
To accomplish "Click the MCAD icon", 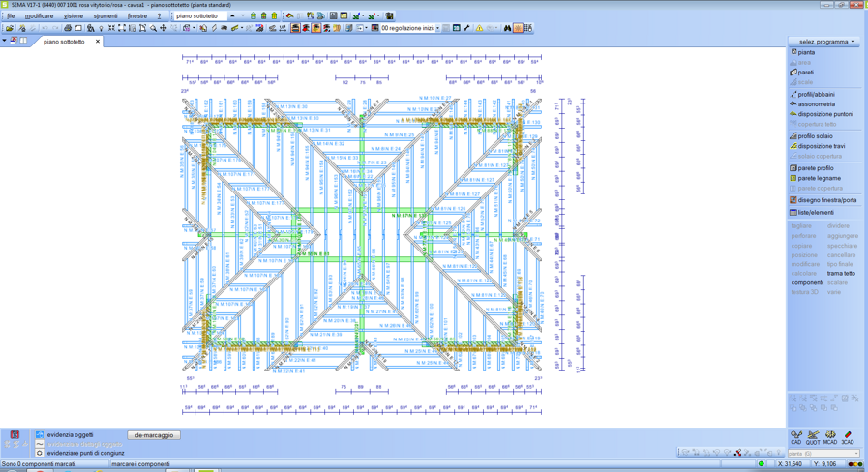I will point(830,437).
